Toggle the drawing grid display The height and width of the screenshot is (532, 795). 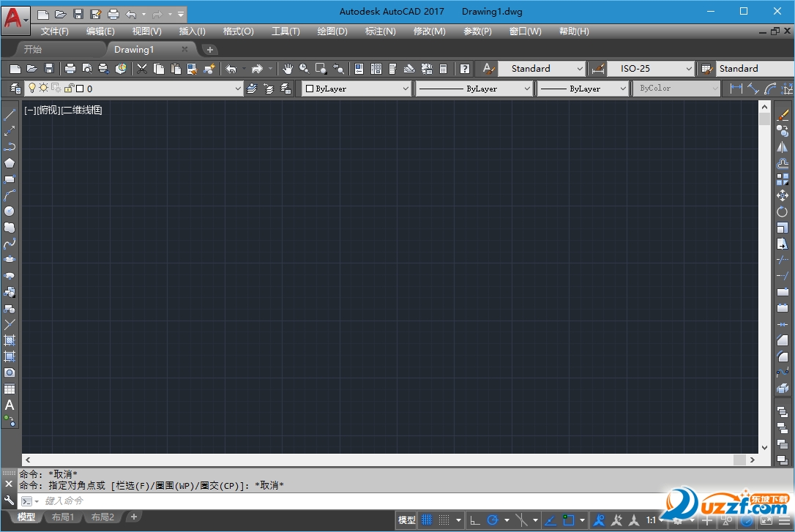coord(427,520)
